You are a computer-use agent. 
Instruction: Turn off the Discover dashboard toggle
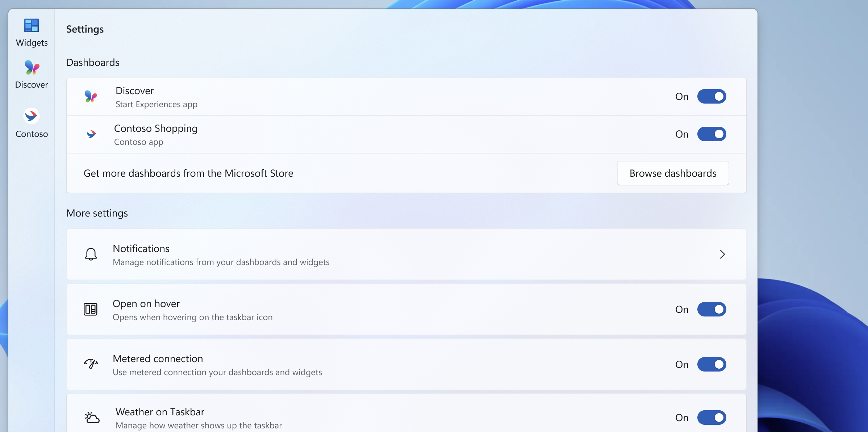[x=711, y=96]
